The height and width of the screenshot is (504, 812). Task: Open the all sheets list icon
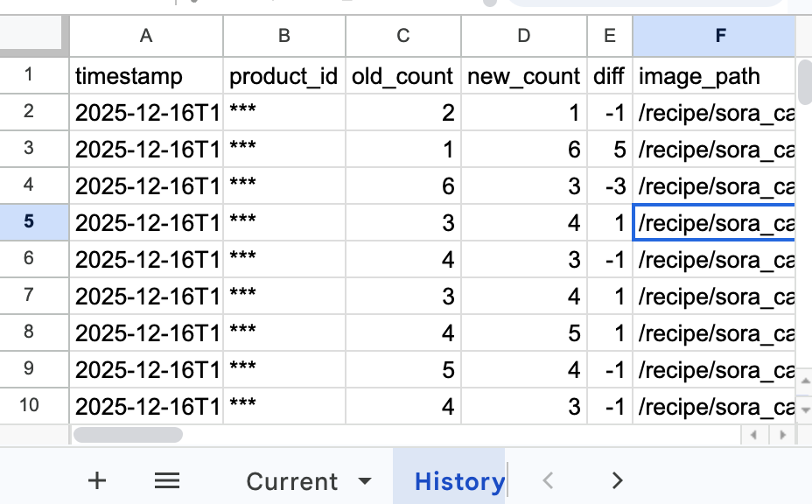click(x=166, y=479)
